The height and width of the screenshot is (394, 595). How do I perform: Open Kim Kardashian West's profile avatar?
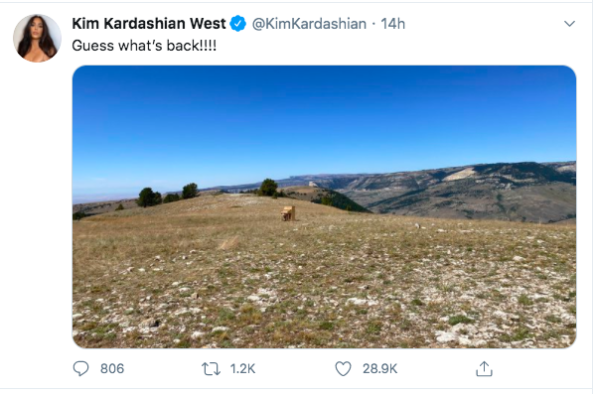tap(37, 38)
